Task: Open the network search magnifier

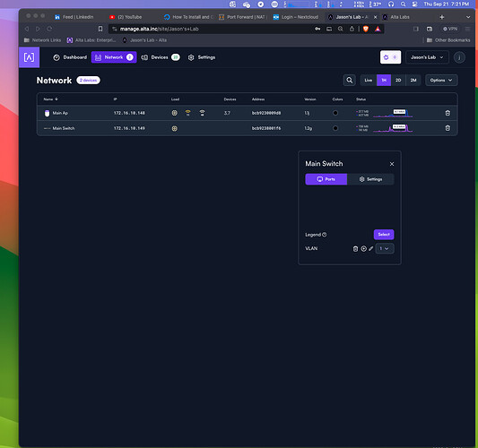Action: tap(350, 80)
